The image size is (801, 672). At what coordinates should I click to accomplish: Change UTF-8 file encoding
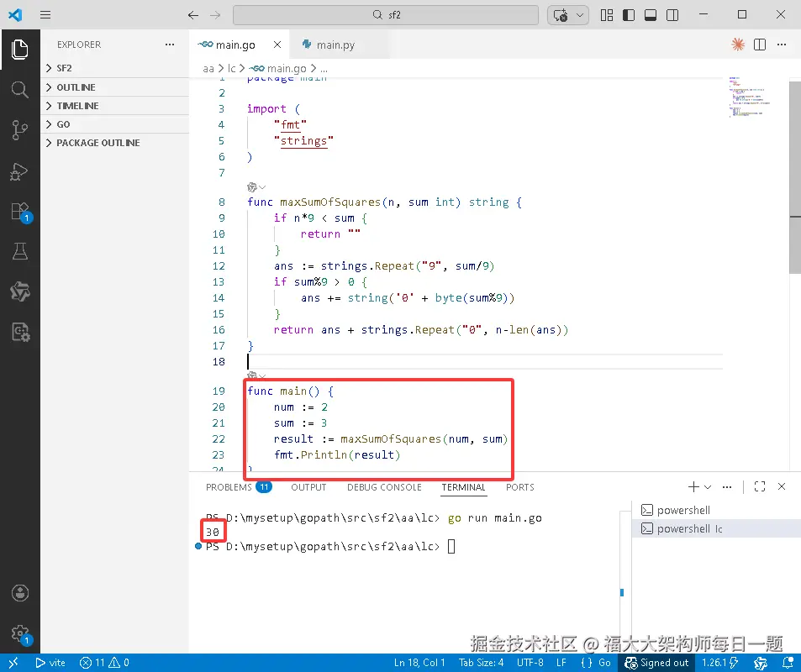[530, 663]
